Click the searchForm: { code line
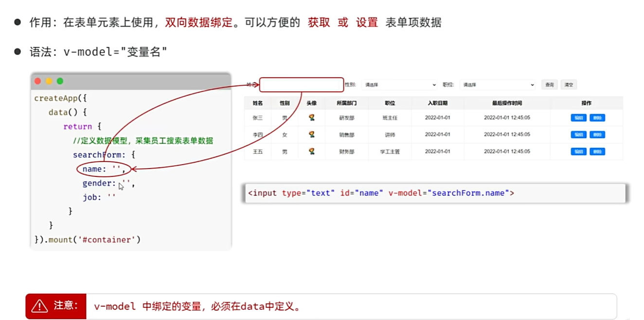644x320 pixels. pyautogui.click(x=104, y=155)
